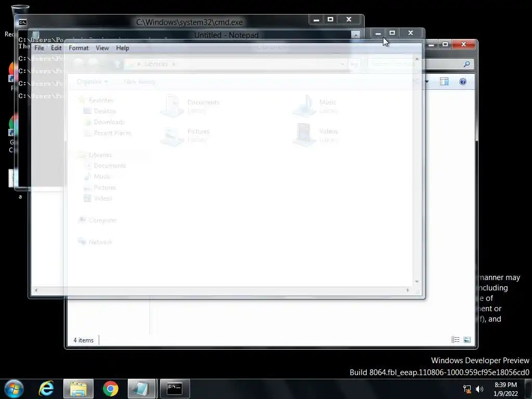Close the Libraries Explorer window with red X
The width and height of the screenshot is (532, 399).
[464, 44]
